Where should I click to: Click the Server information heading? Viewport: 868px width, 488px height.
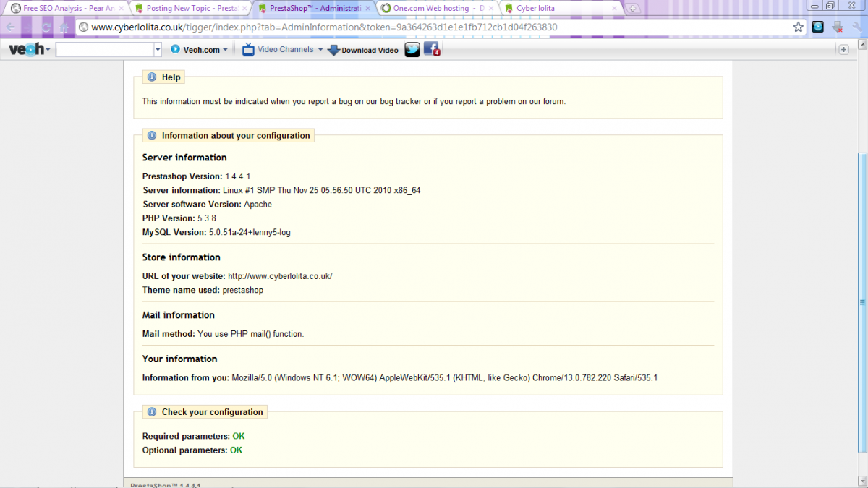click(x=184, y=158)
